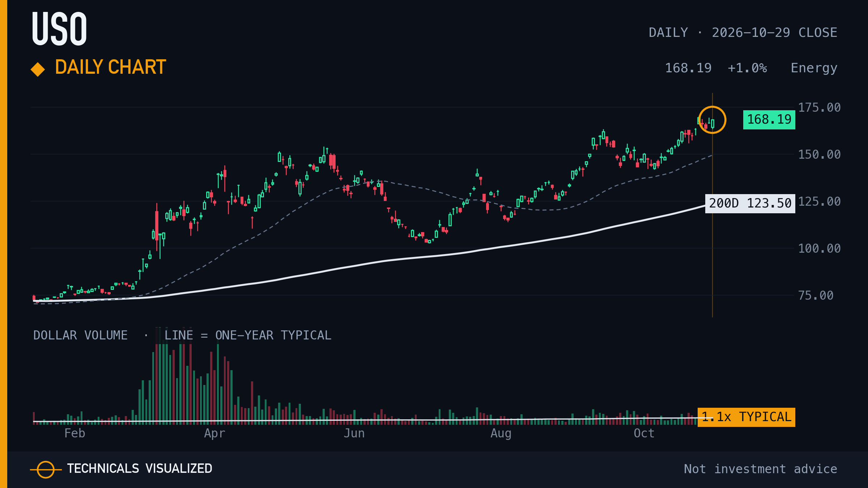Click the Feb month label
868x488 pixels.
[75, 433]
